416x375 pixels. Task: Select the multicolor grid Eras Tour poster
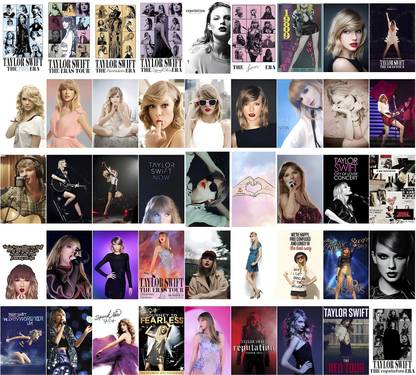(69, 38)
